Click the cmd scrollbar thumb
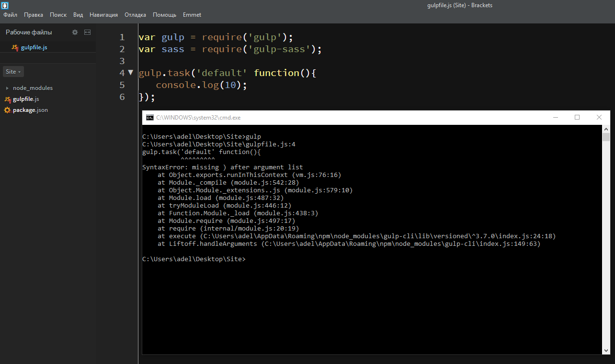The height and width of the screenshot is (364, 615). click(x=606, y=137)
